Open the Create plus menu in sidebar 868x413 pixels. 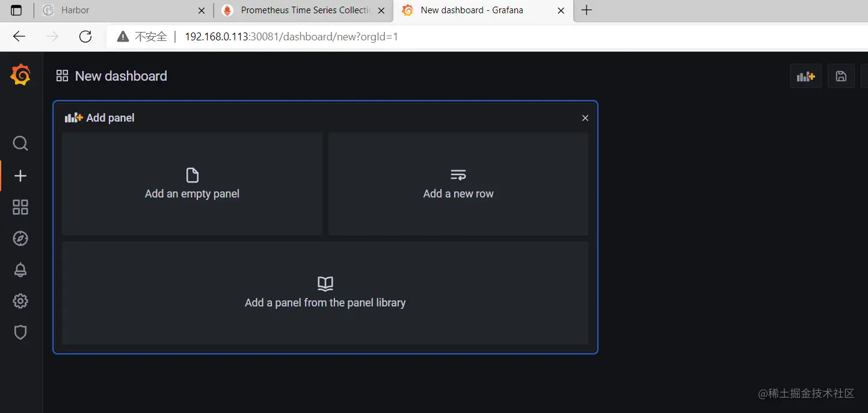(20, 176)
